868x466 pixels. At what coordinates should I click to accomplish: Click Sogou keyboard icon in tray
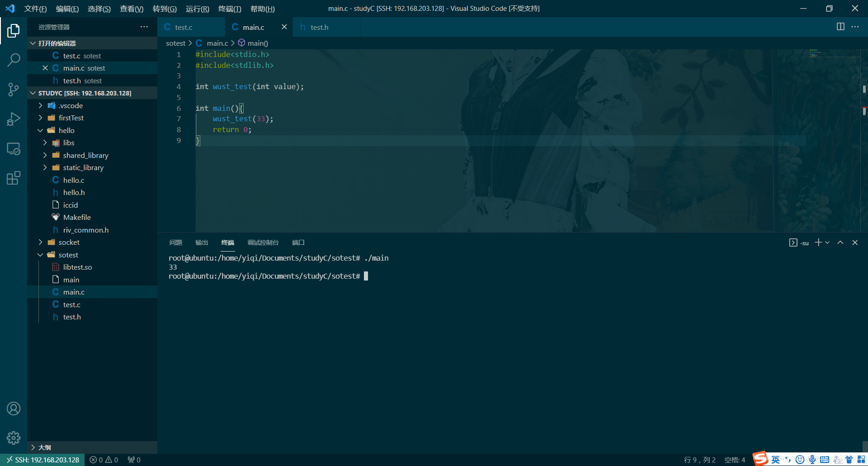[825, 460]
